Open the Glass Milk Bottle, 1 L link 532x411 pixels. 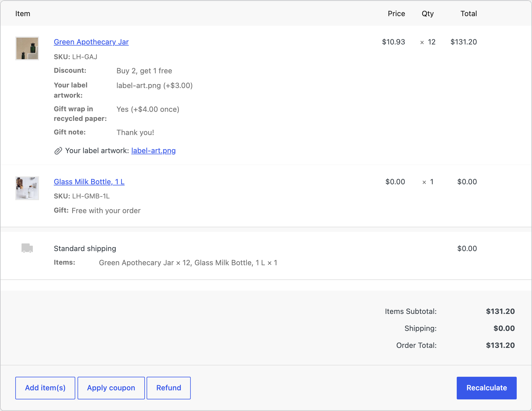pos(89,182)
